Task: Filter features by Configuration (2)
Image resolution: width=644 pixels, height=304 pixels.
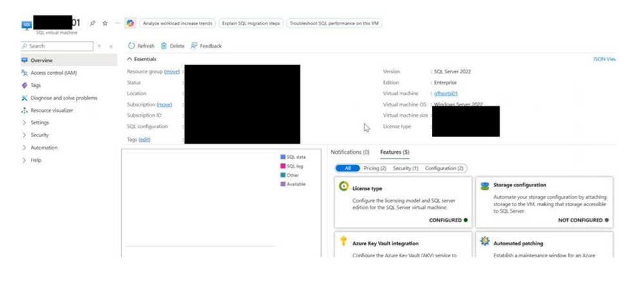Action: point(444,168)
